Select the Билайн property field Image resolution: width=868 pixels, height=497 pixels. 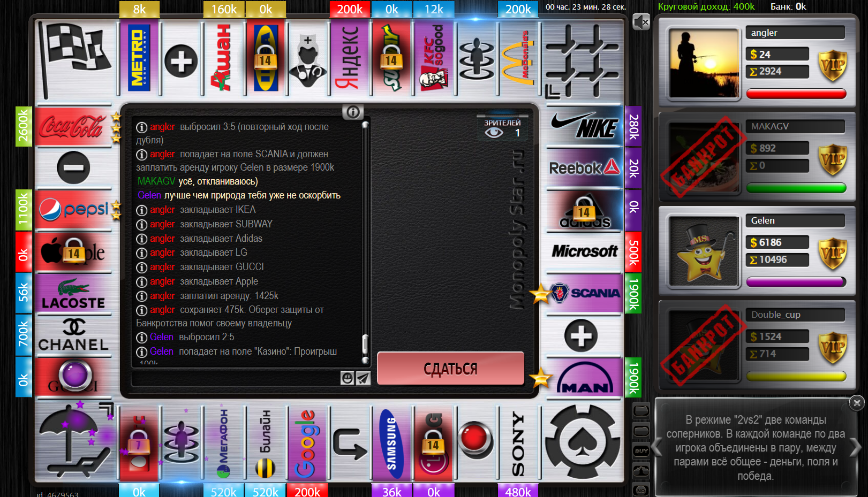266,443
